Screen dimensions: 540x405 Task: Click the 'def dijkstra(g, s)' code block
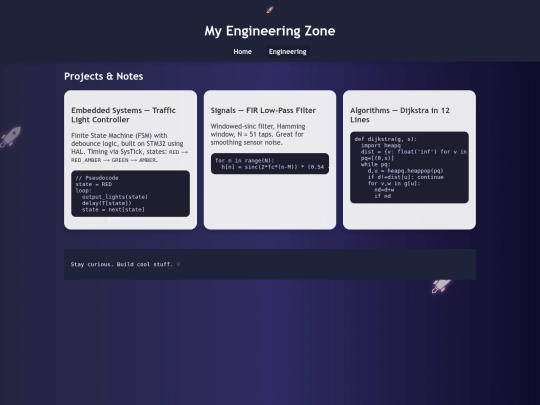pyautogui.click(x=409, y=167)
